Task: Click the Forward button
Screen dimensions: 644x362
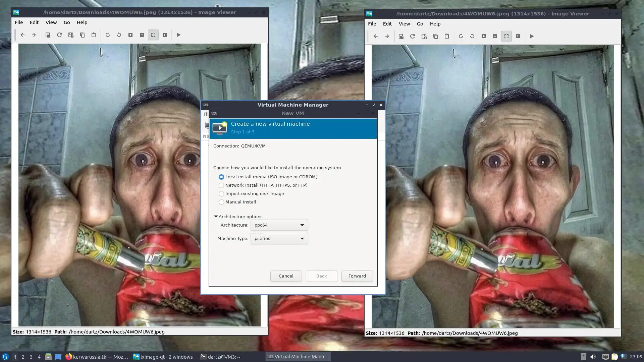Action: (x=357, y=276)
